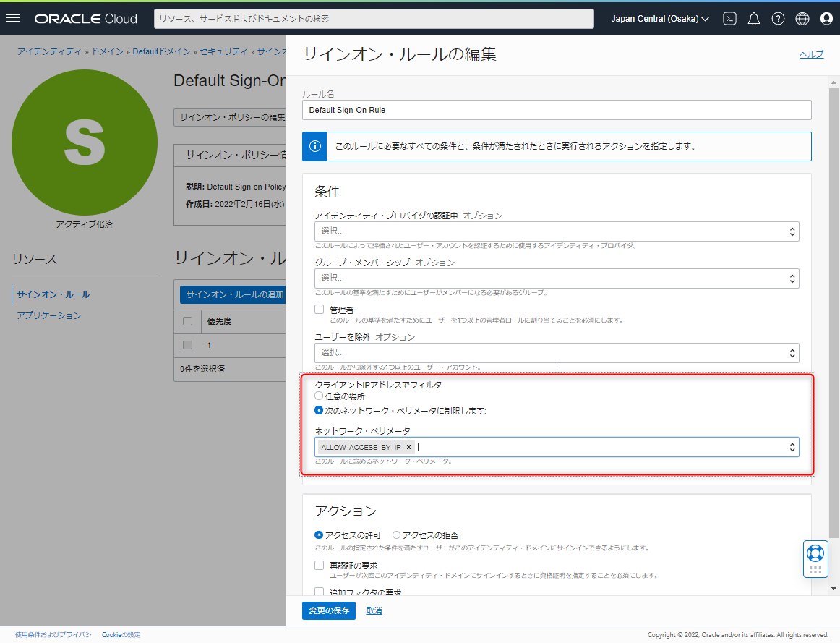Click the Oracle Cloud logo

pyautogui.click(x=86, y=19)
